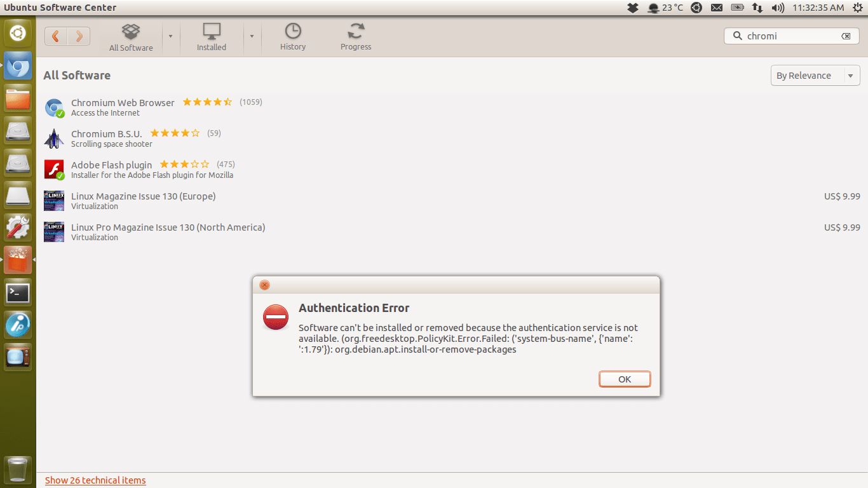Click the forward navigation arrow
868x488 pixels.
coord(79,36)
